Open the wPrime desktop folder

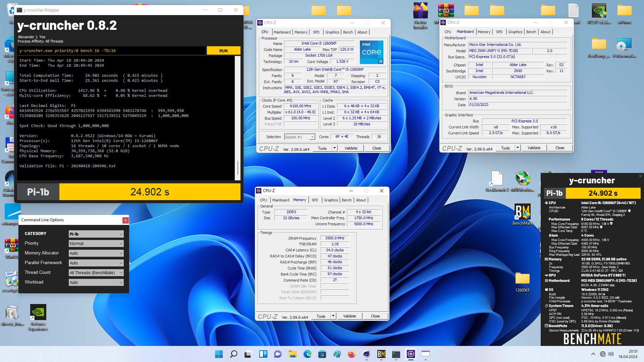(624, 14)
